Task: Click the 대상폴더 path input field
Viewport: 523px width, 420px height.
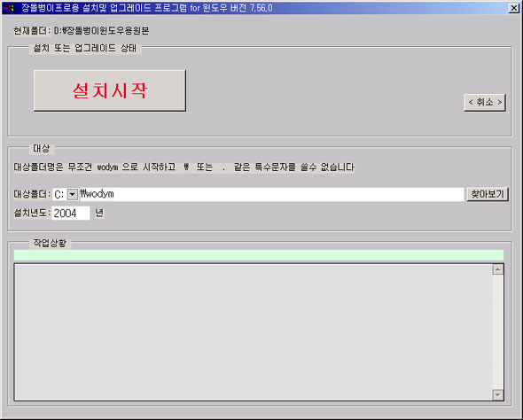Action: coord(271,194)
